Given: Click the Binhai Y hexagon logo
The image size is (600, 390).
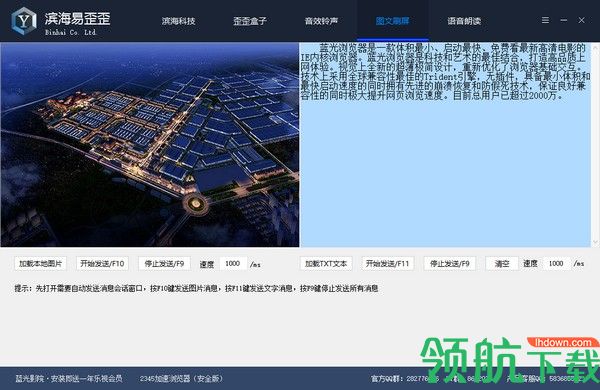Looking at the screenshot, I should [x=24, y=21].
